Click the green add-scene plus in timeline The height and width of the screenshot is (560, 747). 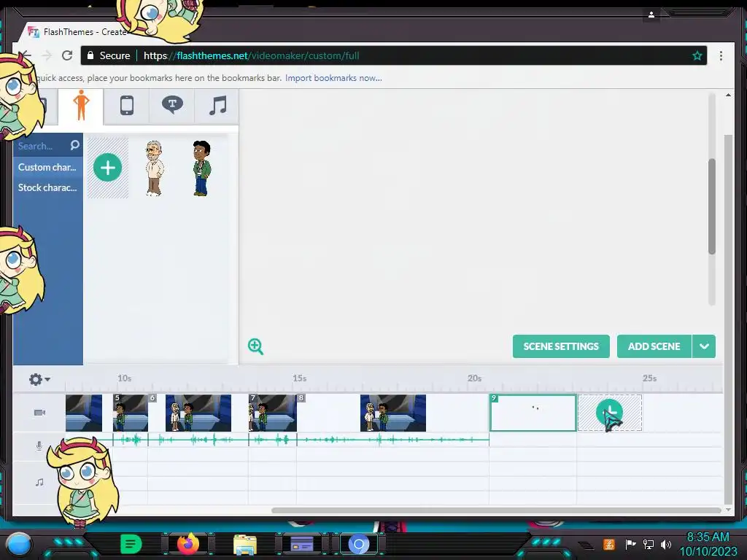(609, 413)
